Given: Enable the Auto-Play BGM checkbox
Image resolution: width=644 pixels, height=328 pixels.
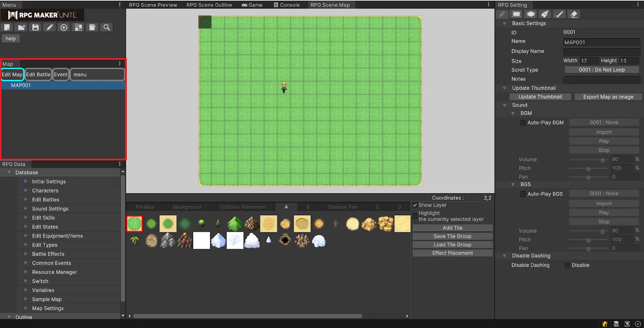Looking at the screenshot, I should (x=523, y=123).
